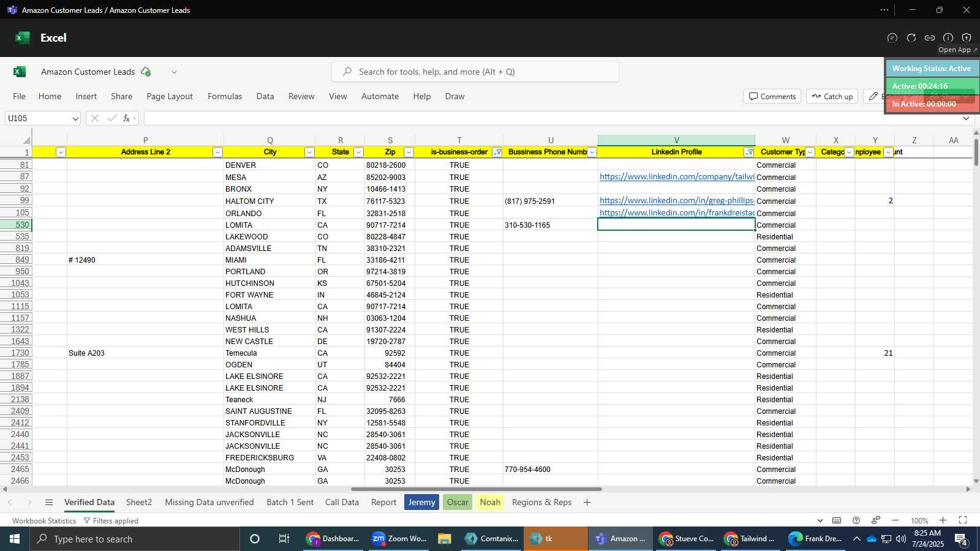Click the Cortana circle icon

point(255,539)
